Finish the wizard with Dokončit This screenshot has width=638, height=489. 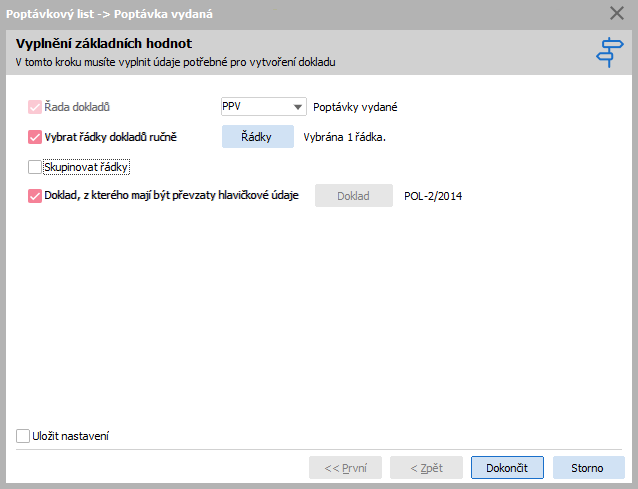pos(507,467)
